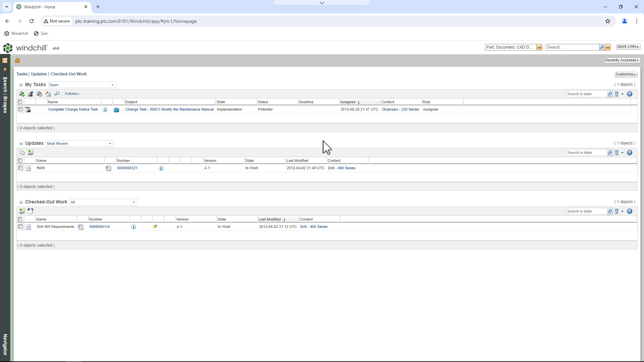Open the Checked-Out Work All filter dropdown
The height and width of the screenshot is (362, 644).
pos(134,202)
